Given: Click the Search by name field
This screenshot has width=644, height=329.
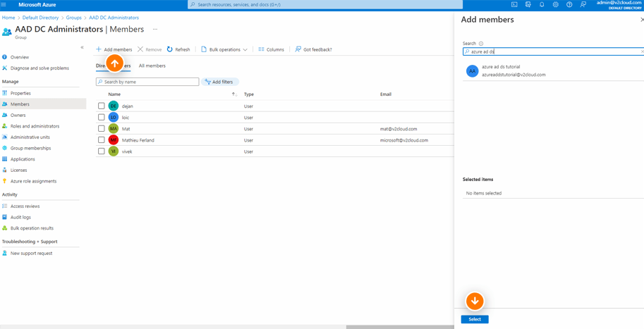Looking at the screenshot, I should [147, 82].
